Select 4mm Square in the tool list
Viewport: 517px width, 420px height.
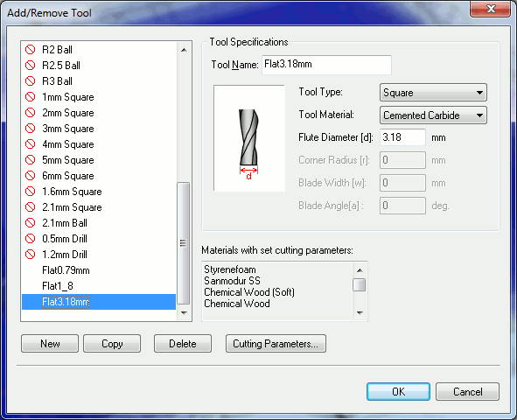tap(68, 144)
